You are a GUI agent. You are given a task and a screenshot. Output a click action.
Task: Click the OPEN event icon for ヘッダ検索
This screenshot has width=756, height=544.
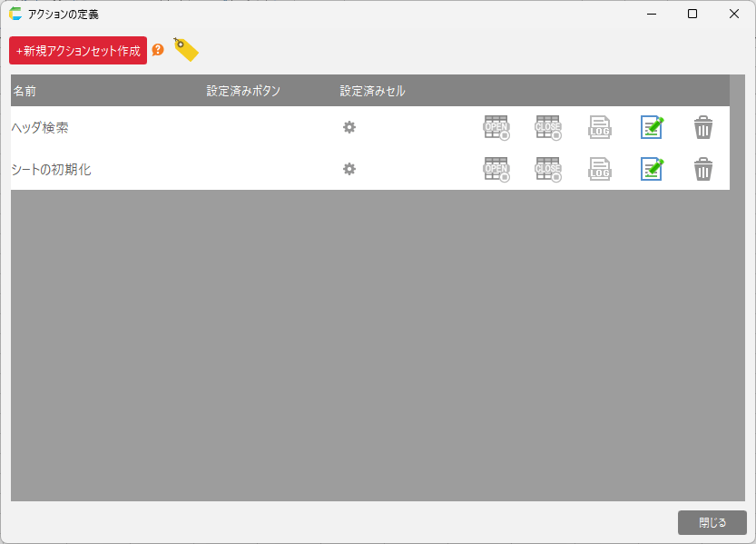point(496,128)
